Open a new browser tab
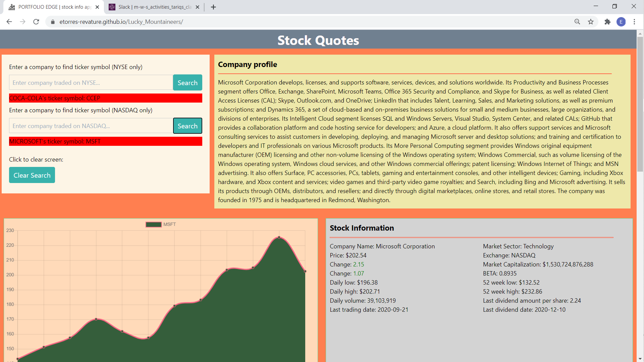The width and height of the screenshot is (644, 362). point(213,7)
